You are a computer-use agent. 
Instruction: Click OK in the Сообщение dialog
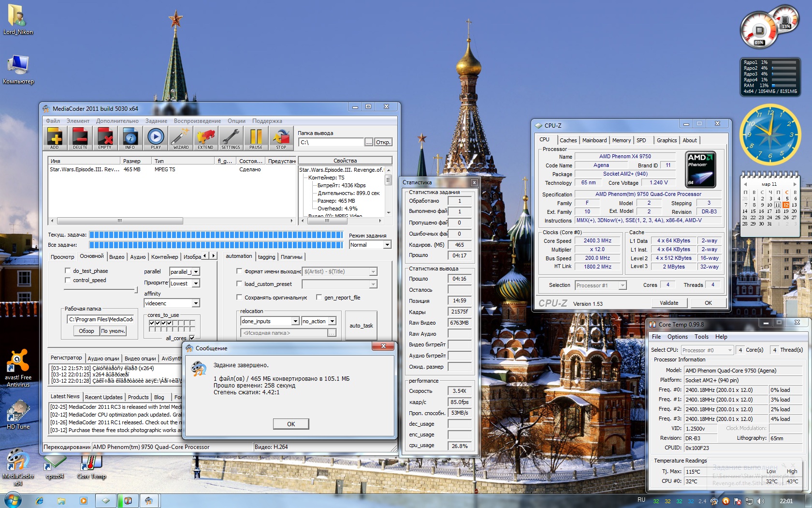click(x=291, y=424)
